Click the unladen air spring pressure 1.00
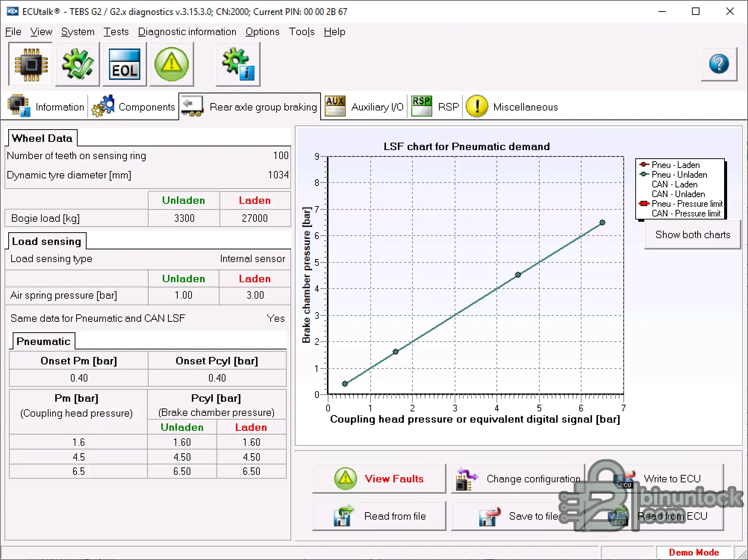 pos(184,295)
